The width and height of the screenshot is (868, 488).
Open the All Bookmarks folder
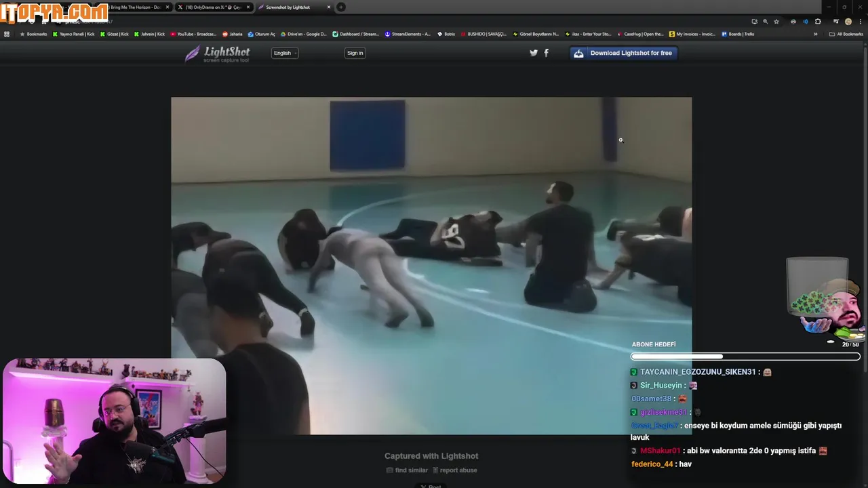846,34
